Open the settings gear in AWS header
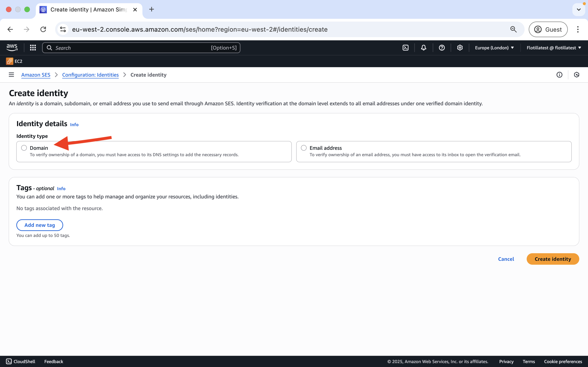This screenshot has width=588, height=367. click(x=460, y=48)
